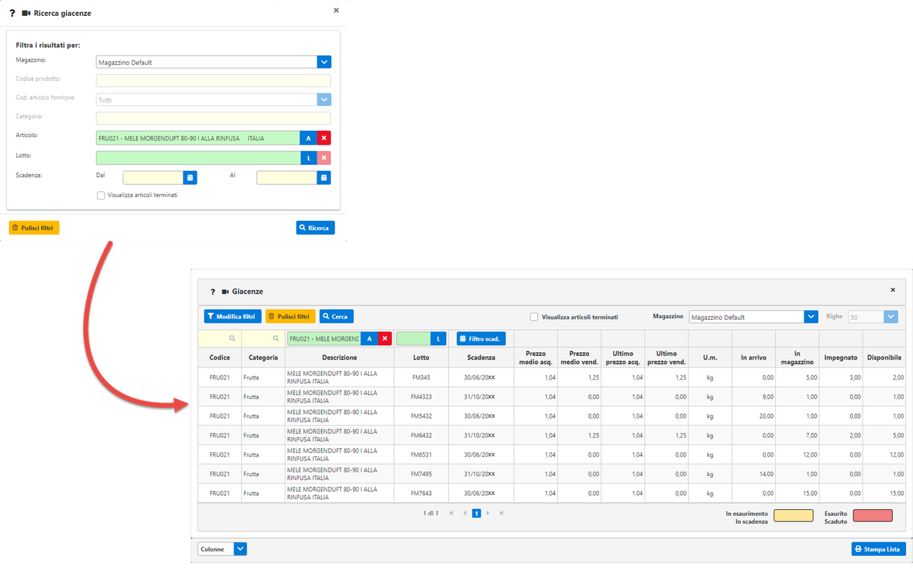Click Ricerca button
This screenshot has height=588, width=913.
point(315,227)
